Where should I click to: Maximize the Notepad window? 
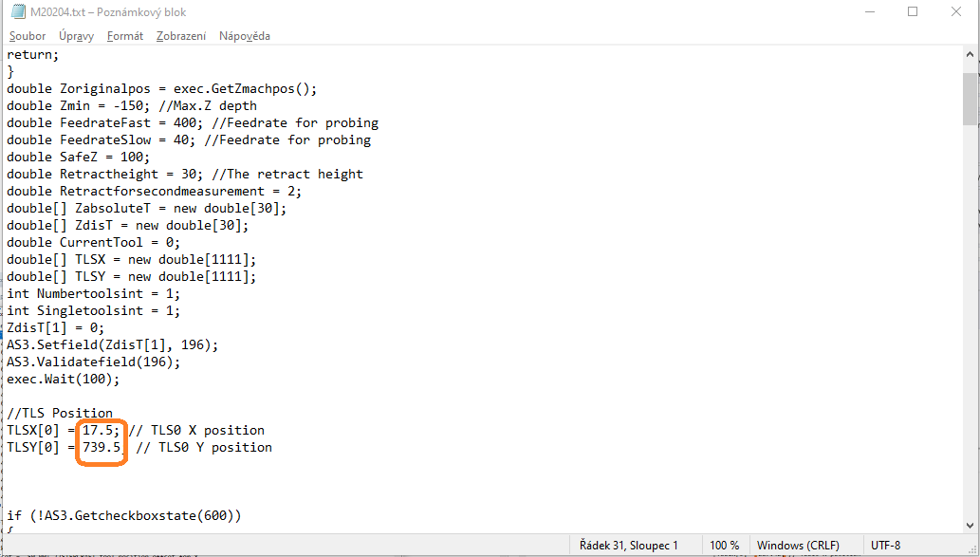pos(913,12)
